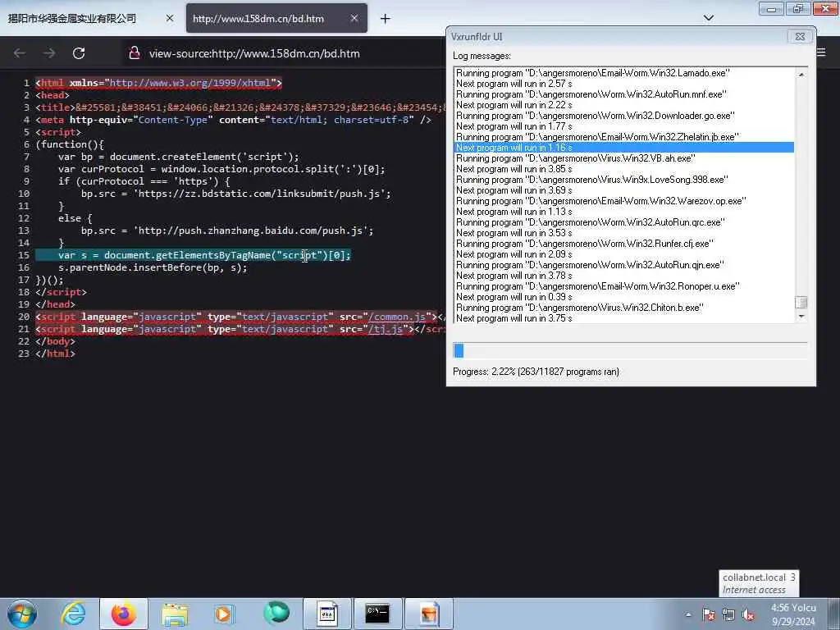This screenshot has width=840, height=630.
Task: Click the Firefox taskbar icon
Action: [x=124, y=614]
